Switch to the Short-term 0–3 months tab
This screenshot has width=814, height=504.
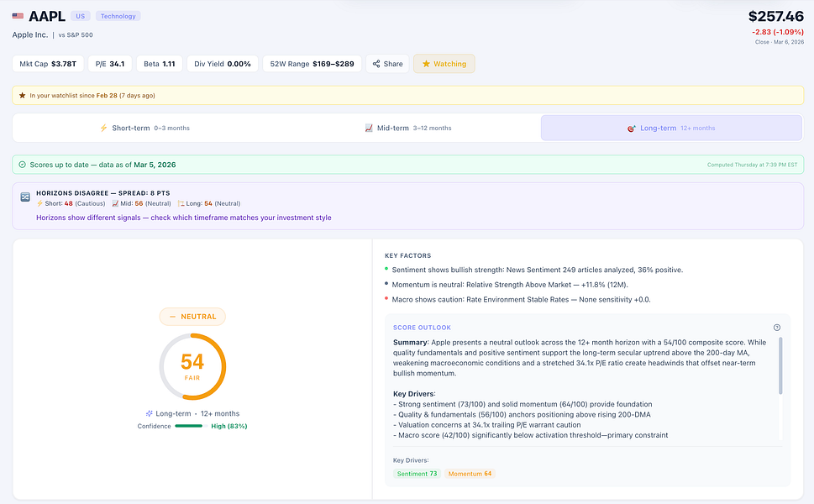click(x=144, y=128)
